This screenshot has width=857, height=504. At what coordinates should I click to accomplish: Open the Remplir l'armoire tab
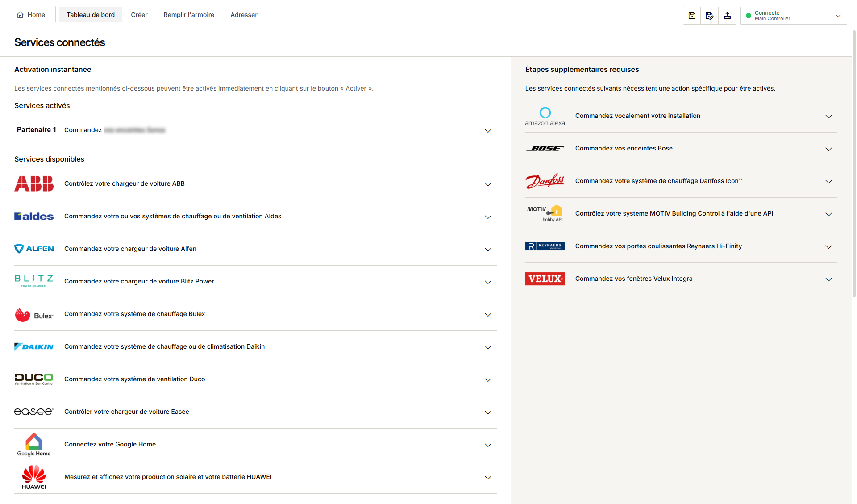point(189,15)
